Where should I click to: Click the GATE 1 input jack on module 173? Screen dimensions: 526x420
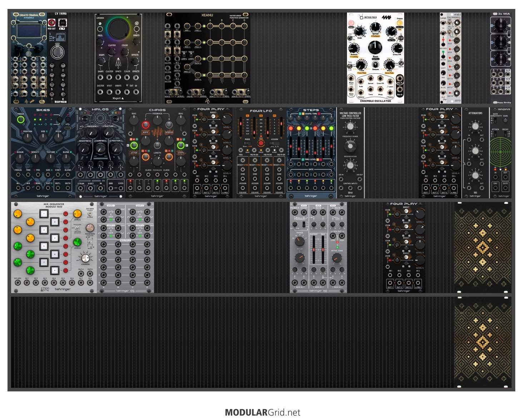coord(104,212)
